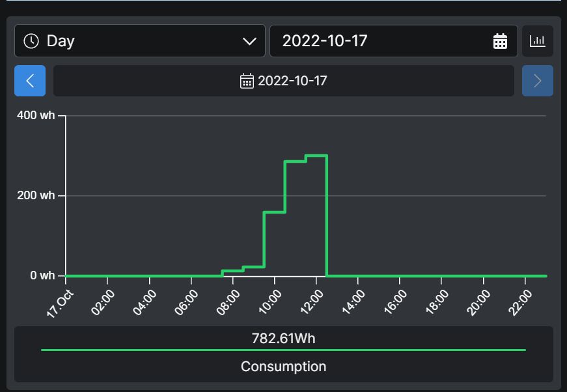Click the chart step at 10:00
The height and width of the screenshot is (392, 567).
tap(275, 212)
